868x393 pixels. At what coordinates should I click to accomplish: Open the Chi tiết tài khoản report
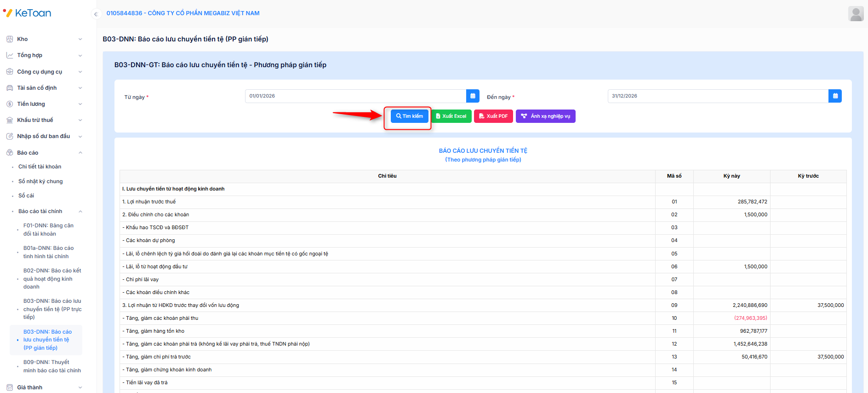click(x=40, y=167)
